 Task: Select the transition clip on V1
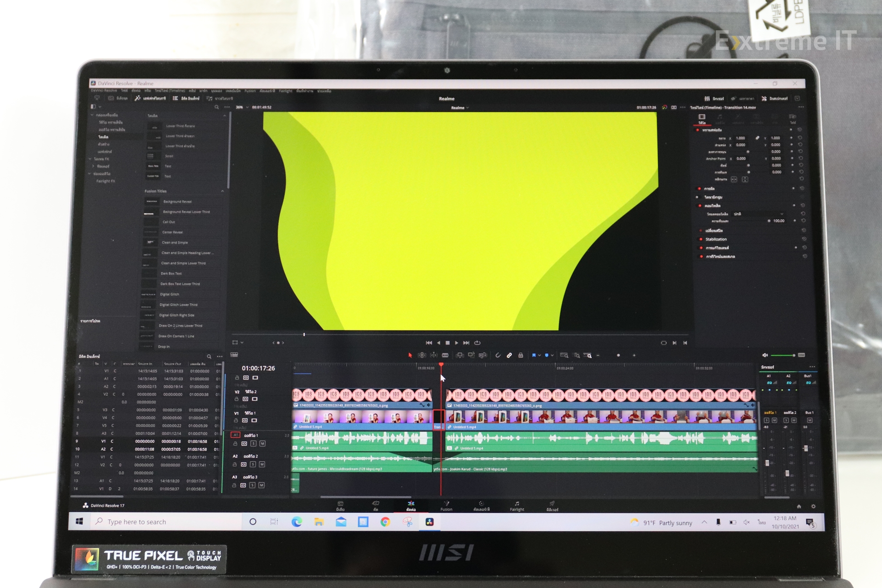click(x=439, y=420)
